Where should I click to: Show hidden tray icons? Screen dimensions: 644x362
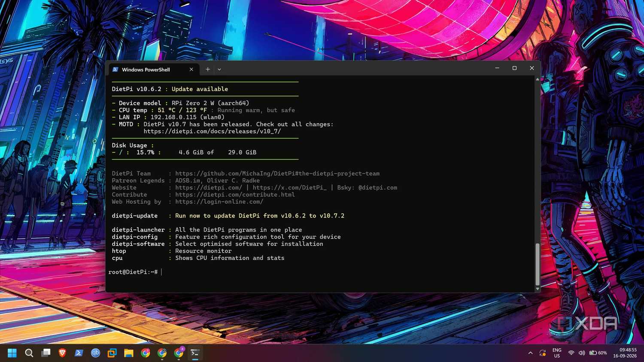click(x=531, y=353)
